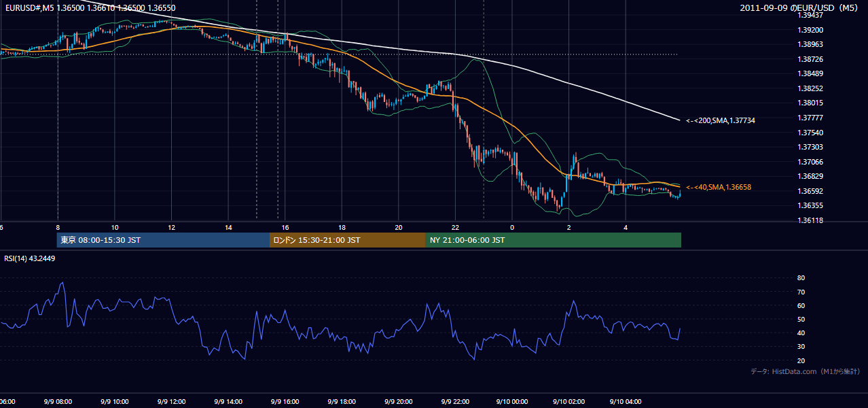Click the RSI 20 level label

(801, 360)
